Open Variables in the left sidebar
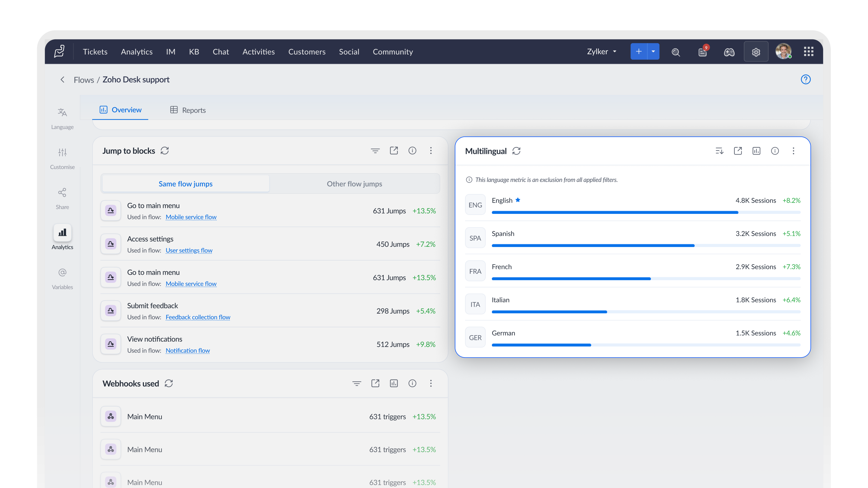Viewport: 868px width, 488px height. coord(62,279)
